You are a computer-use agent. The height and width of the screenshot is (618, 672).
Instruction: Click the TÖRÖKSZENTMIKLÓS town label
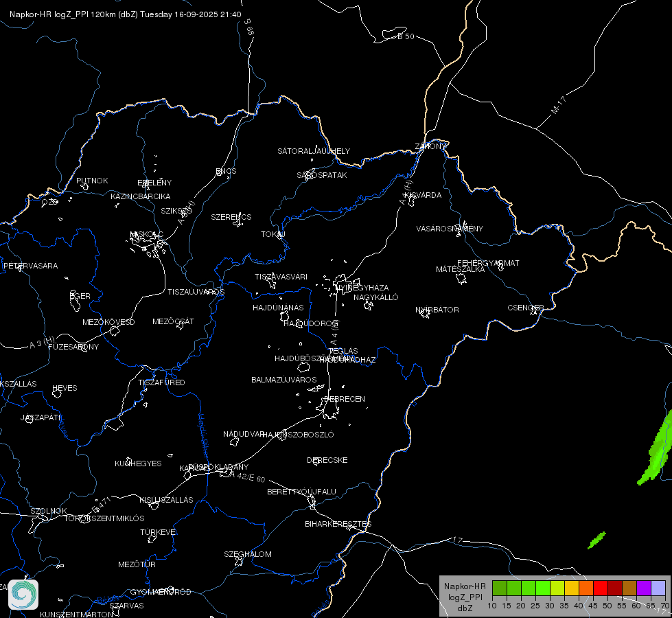point(104,518)
